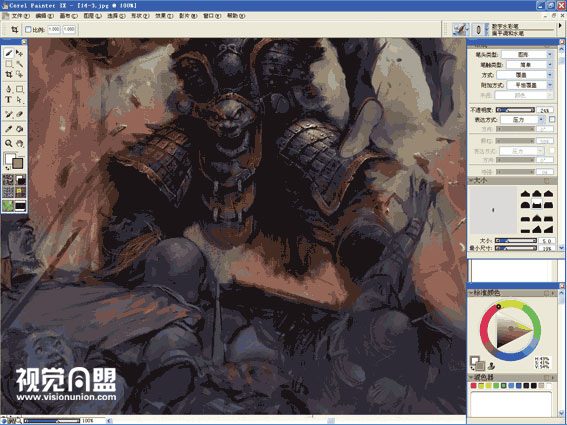
Task: Select the Crop tool in the toolbox
Action: click(9, 75)
